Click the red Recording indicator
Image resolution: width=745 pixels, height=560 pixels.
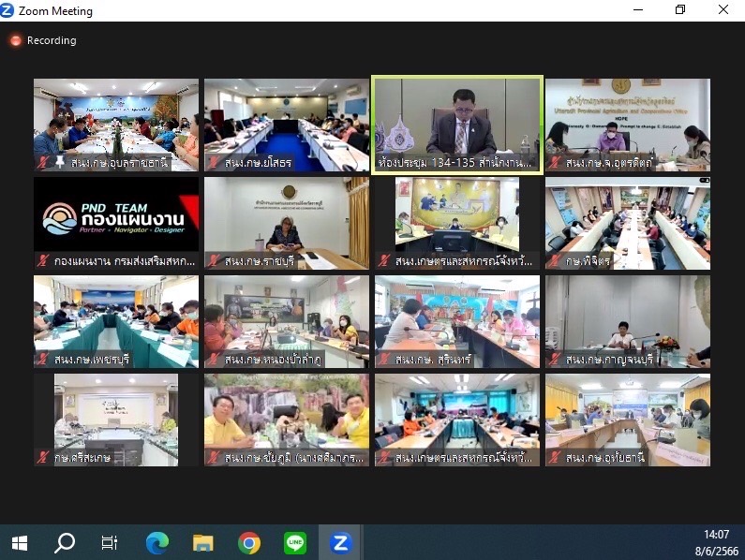(x=42, y=40)
